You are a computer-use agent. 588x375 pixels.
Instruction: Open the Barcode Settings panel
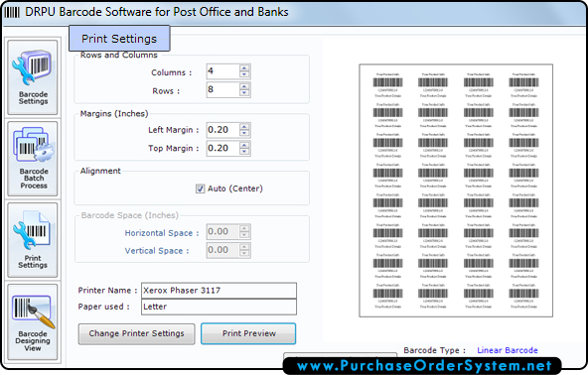(33, 77)
